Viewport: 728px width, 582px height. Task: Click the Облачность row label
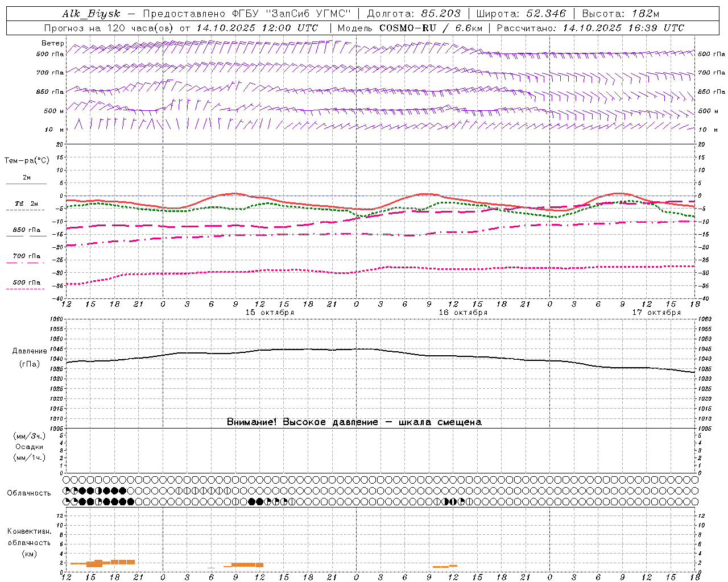29,493
